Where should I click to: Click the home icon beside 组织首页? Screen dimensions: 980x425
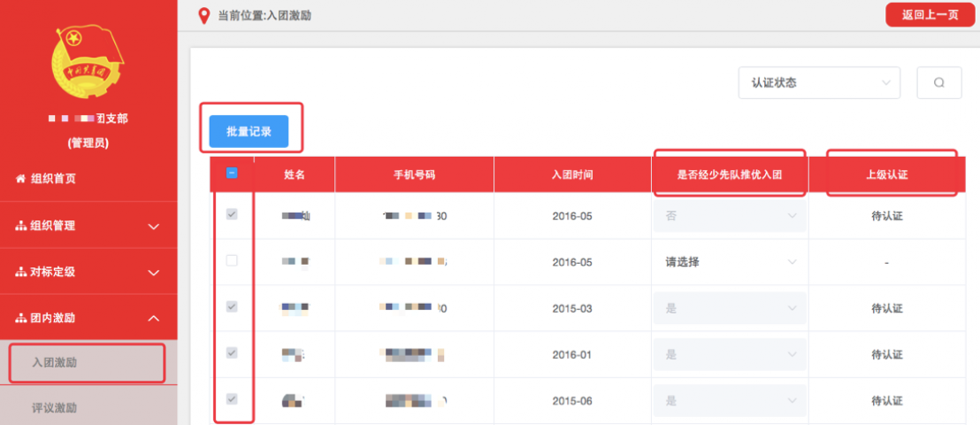[20, 179]
